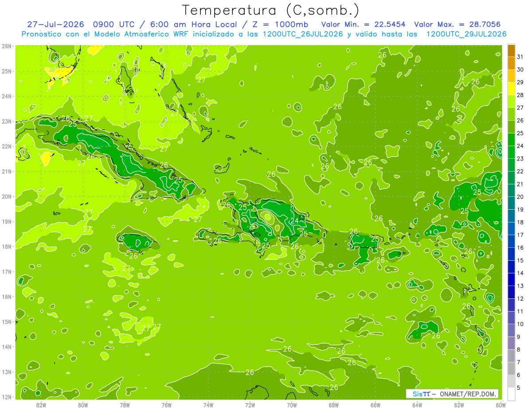Viewport: 532px width, 411px height.
Task: Click the yellow legend swatch between 28 and 29
Action: (x=511, y=89)
